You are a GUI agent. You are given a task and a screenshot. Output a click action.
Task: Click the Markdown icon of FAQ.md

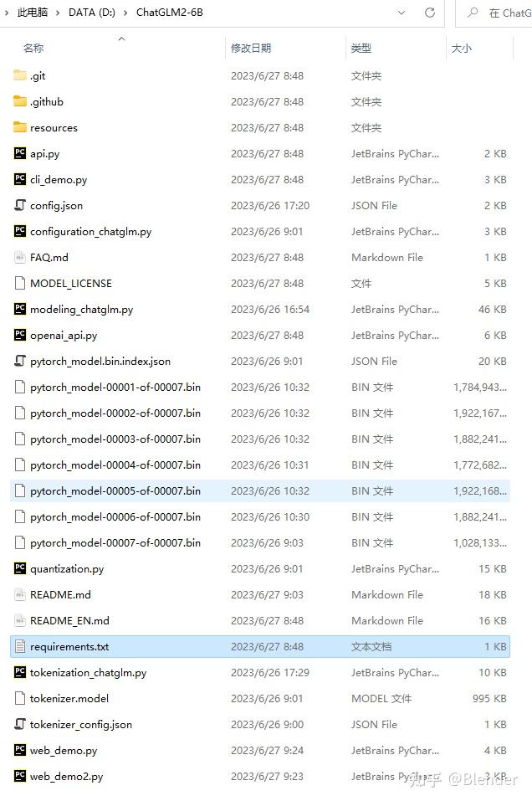click(x=20, y=257)
